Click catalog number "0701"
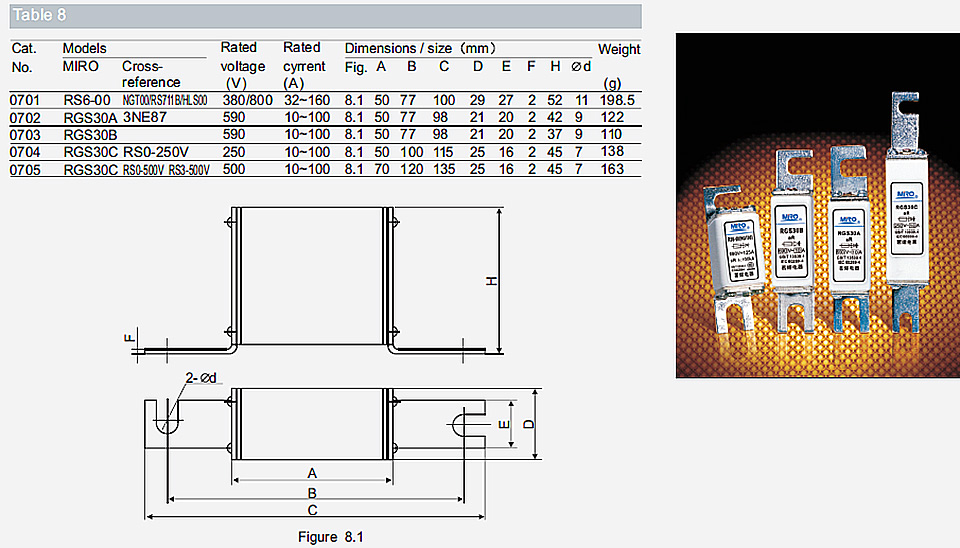Viewport: 960px width, 548px height. [24, 100]
